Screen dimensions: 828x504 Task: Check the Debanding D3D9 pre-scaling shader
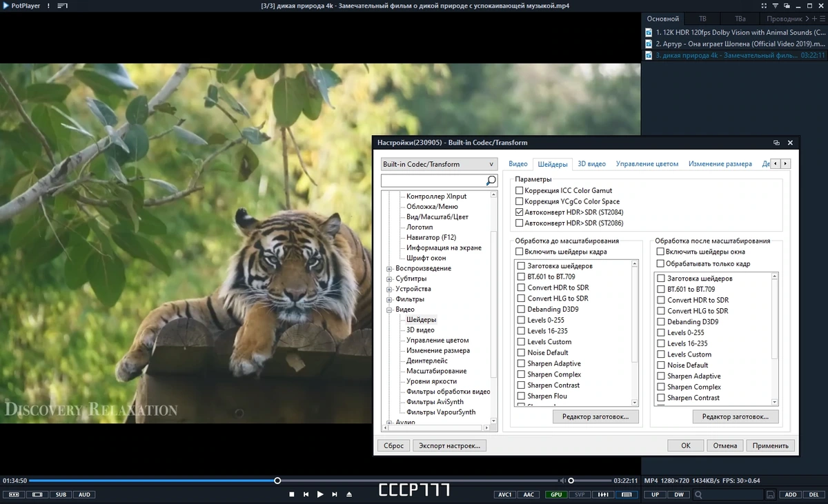tap(522, 310)
